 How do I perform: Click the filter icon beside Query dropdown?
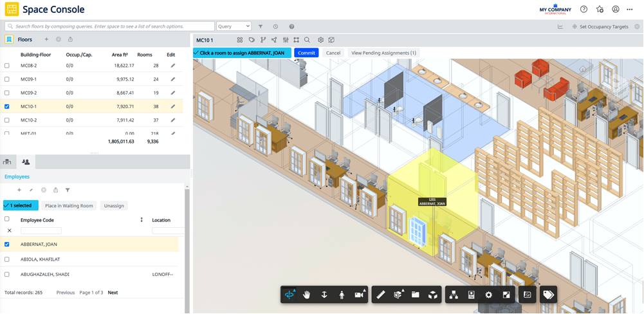[x=261, y=26]
